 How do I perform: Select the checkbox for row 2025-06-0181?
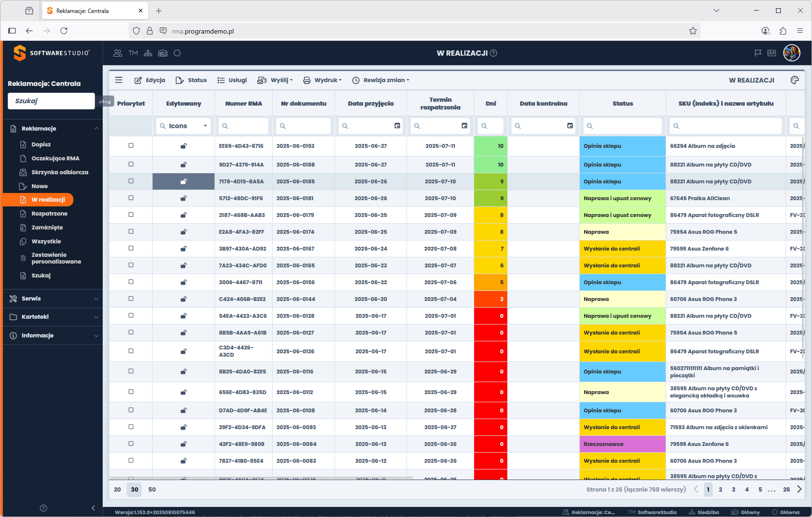point(131,198)
